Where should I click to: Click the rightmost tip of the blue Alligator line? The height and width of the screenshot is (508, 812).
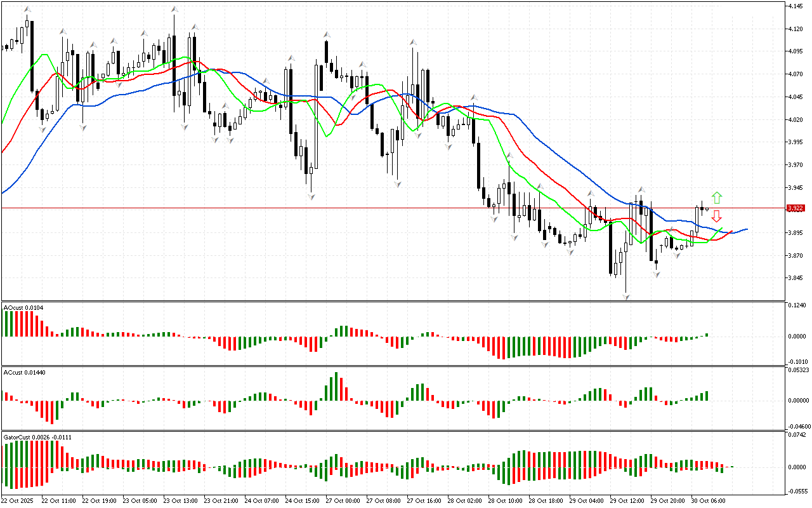click(747, 229)
